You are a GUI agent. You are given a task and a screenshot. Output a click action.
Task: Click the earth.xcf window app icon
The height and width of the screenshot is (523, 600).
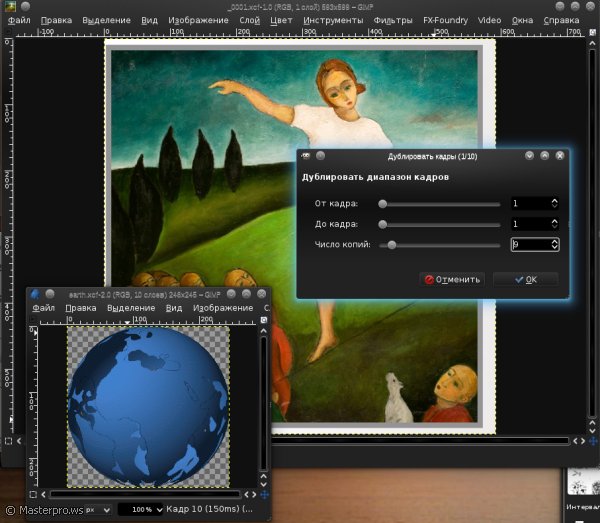coord(35,294)
